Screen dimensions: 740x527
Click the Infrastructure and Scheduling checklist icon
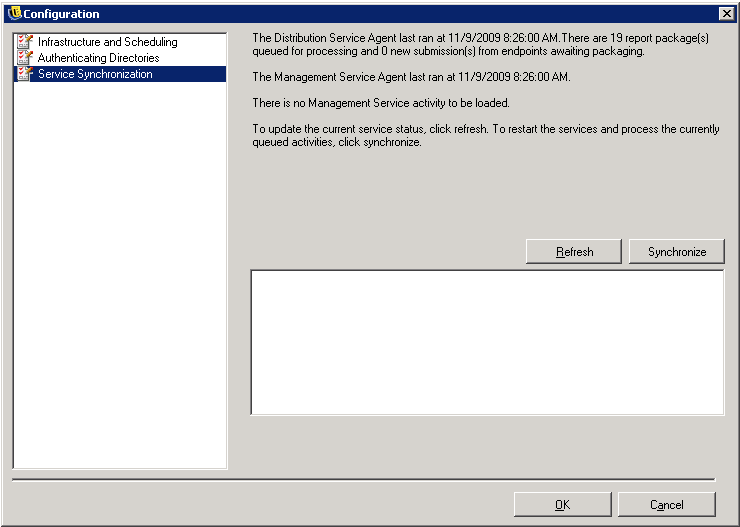point(25,42)
